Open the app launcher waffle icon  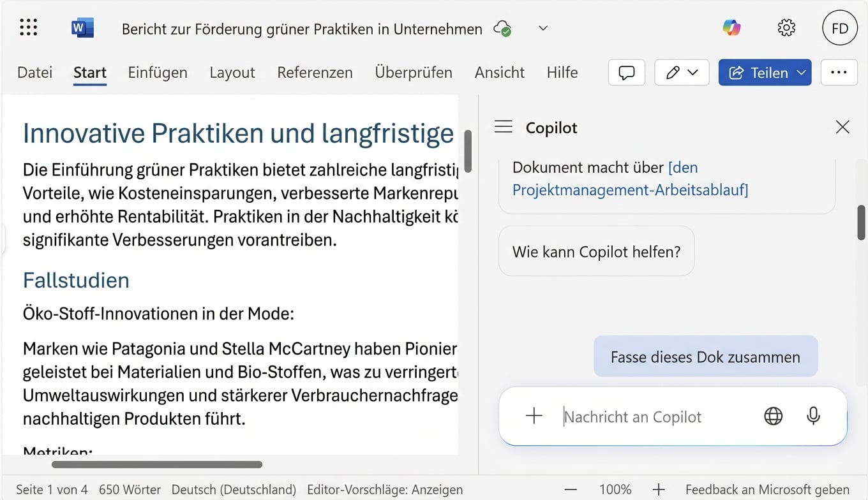(27, 27)
